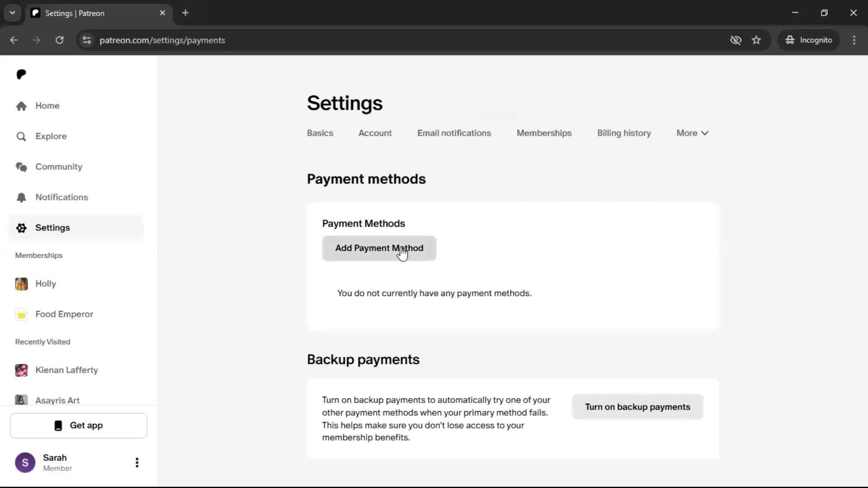Open the Email notifications tab
The image size is (868, 488).
coord(454,133)
